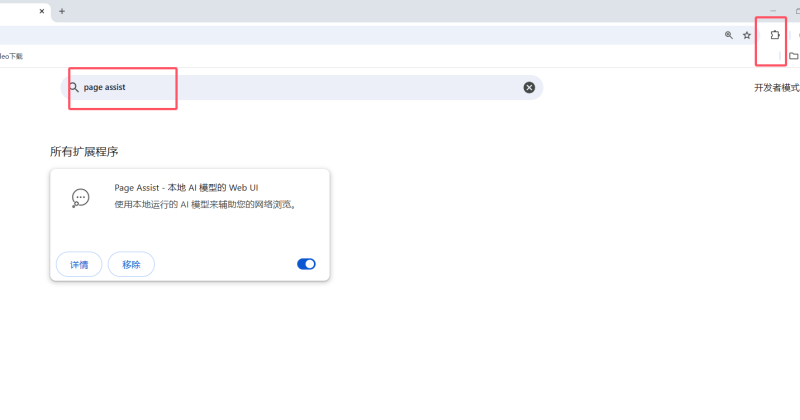Click 移除 to remove Page Assist
The image size is (800, 420).
pyautogui.click(x=131, y=264)
